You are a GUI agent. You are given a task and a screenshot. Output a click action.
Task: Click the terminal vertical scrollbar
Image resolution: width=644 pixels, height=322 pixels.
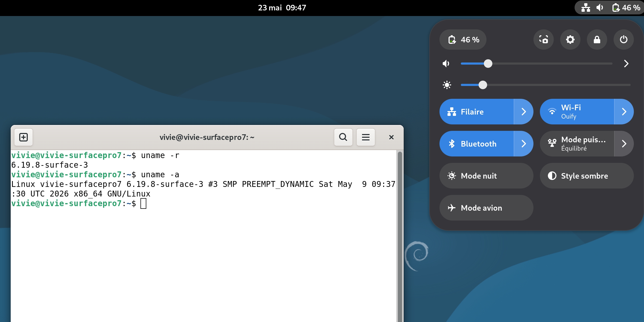(400, 236)
